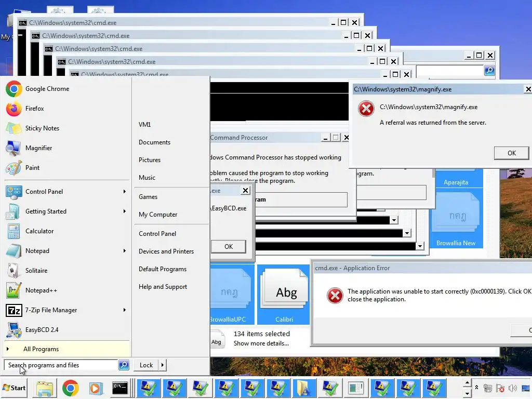Open the arrow menu next to Lock
This screenshot has width=532, height=399.
163,365
